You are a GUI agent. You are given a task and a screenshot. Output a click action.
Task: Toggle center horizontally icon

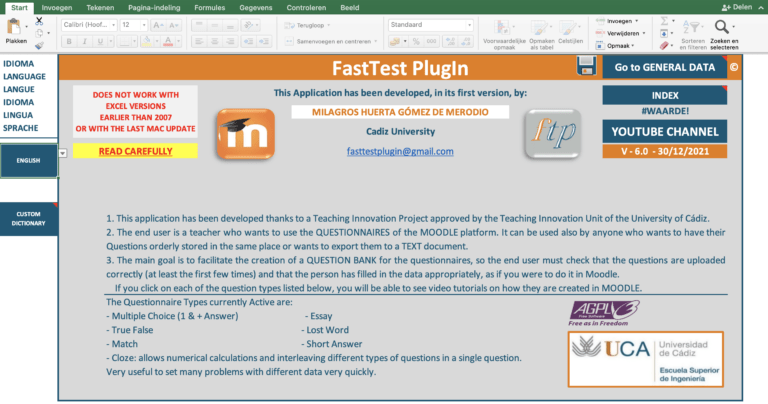tap(215, 42)
